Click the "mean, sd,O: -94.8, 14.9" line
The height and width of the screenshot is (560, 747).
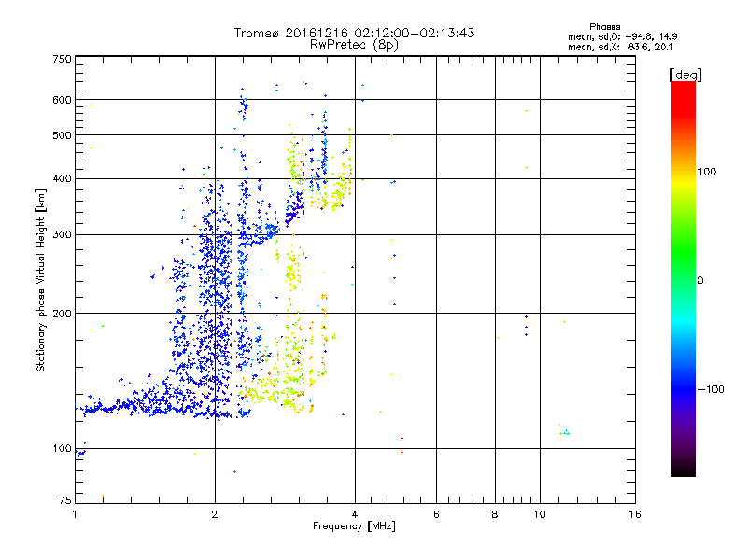622,36
